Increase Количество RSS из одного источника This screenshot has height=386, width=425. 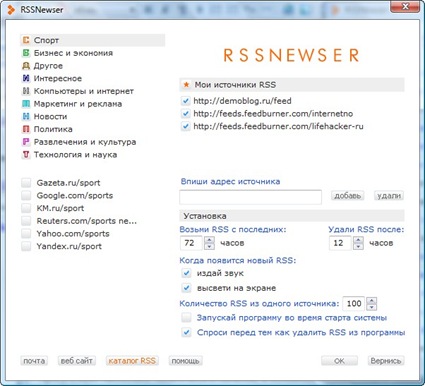pos(372,300)
